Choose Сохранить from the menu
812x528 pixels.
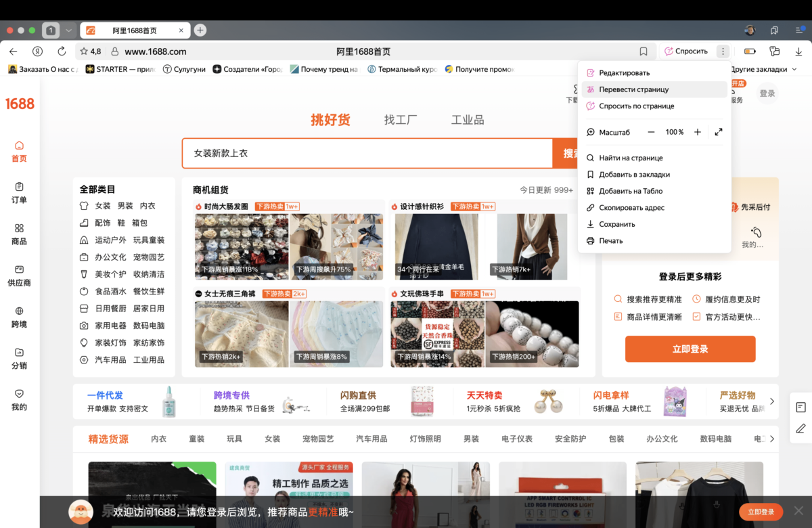pyautogui.click(x=654, y=224)
